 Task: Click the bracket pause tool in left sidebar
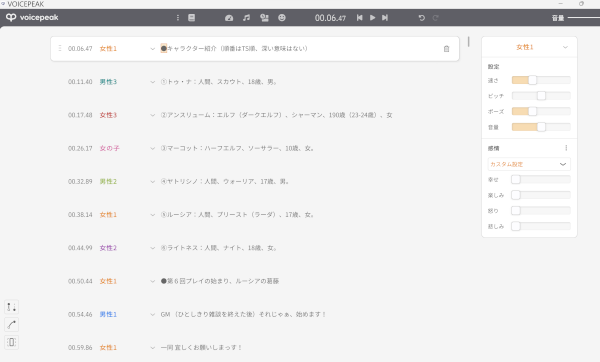tap(11, 342)
